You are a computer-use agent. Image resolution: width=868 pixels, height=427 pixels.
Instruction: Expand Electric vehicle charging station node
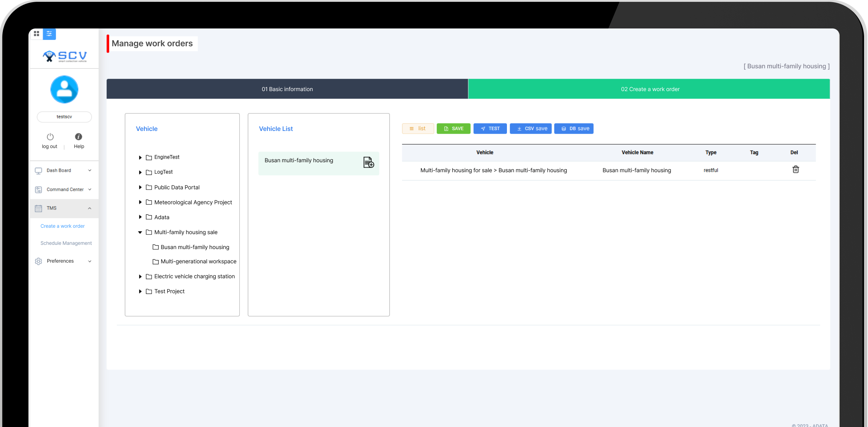[x=140, y=276]
